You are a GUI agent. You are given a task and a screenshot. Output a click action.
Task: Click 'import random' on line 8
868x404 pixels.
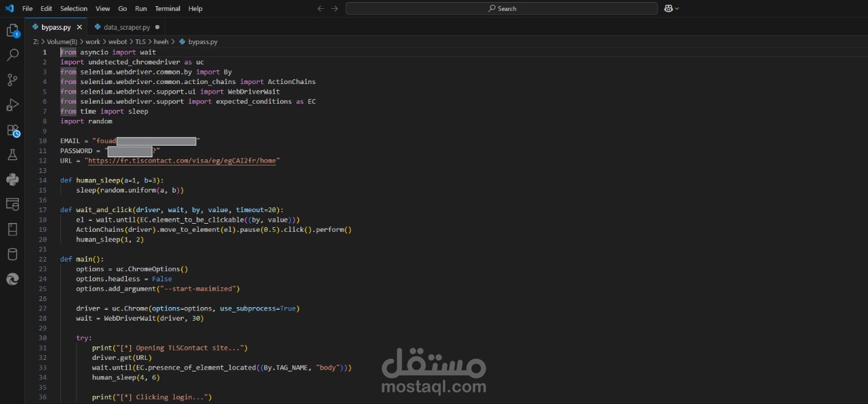86,121
